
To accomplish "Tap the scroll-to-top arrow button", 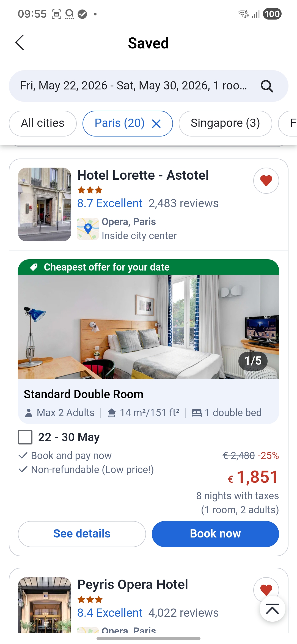I will coord(272,609).
